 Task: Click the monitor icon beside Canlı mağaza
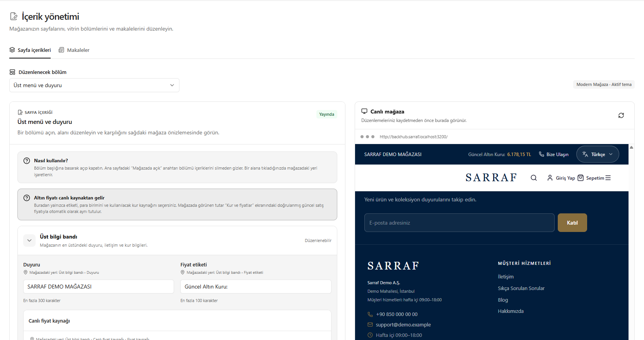(x=364, y=111)
